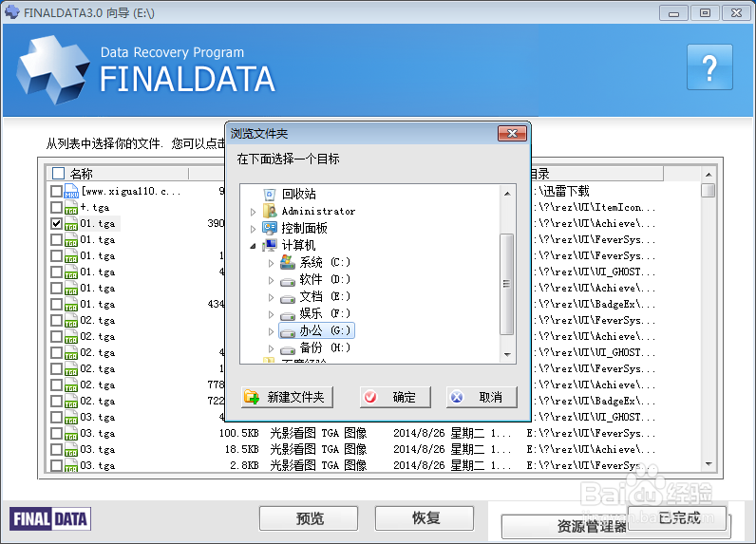Check the 02.tga row sized 778
Viewport: 756px width, 544px height.
click(56, 385)
